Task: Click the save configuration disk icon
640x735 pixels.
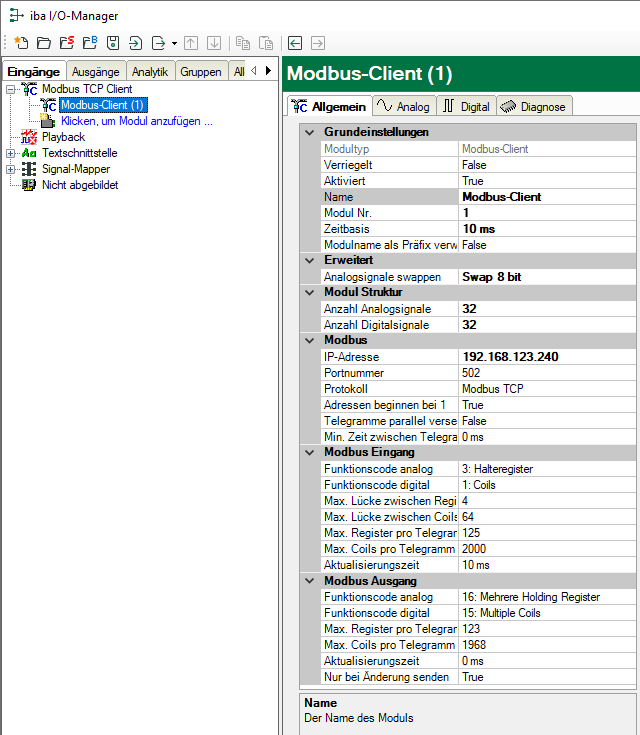Action: pos(113,43)
